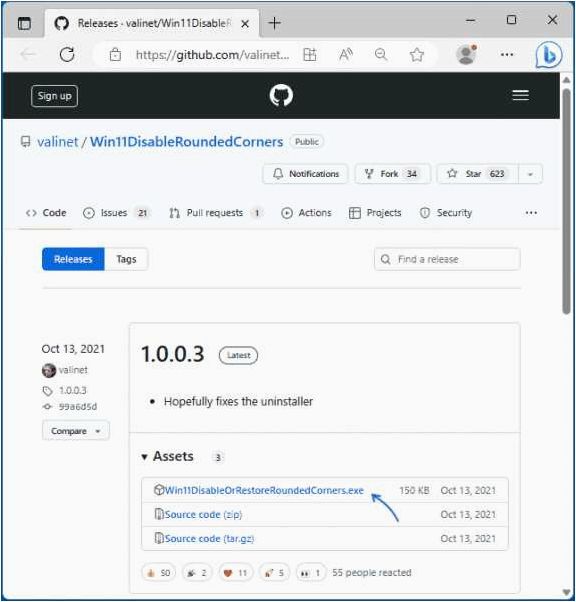This screenshot has height=602, width=576.
Task: Open the Compare dropdown
Action: [x=76, y=431]
